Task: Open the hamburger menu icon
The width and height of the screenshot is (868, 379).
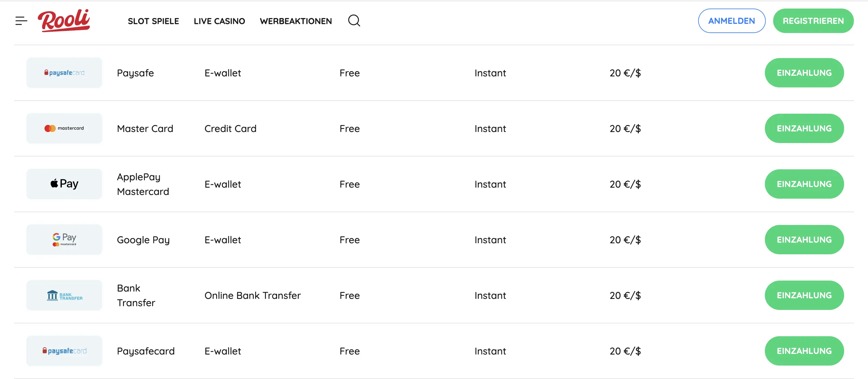Action: point(21,21)
